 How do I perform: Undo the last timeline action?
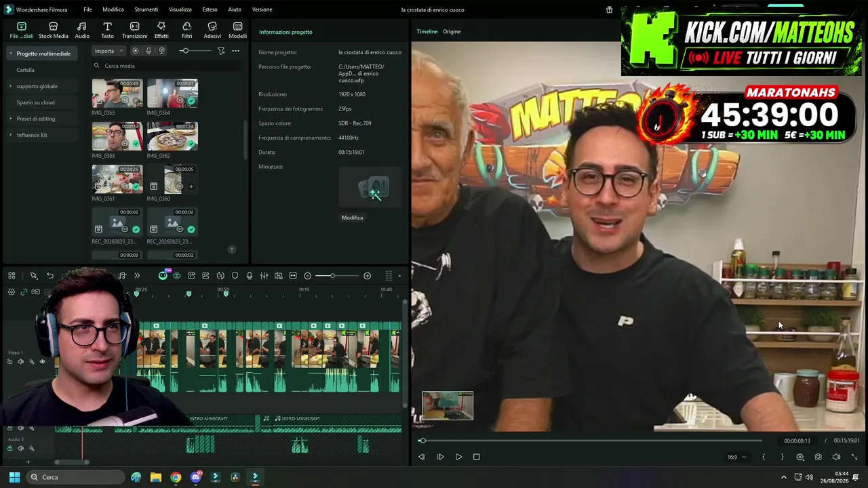tap(50, 276)
